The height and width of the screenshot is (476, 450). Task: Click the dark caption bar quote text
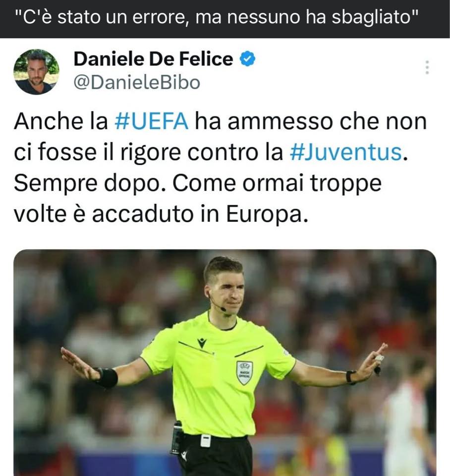pyautogui.click(x=217, y=17)
